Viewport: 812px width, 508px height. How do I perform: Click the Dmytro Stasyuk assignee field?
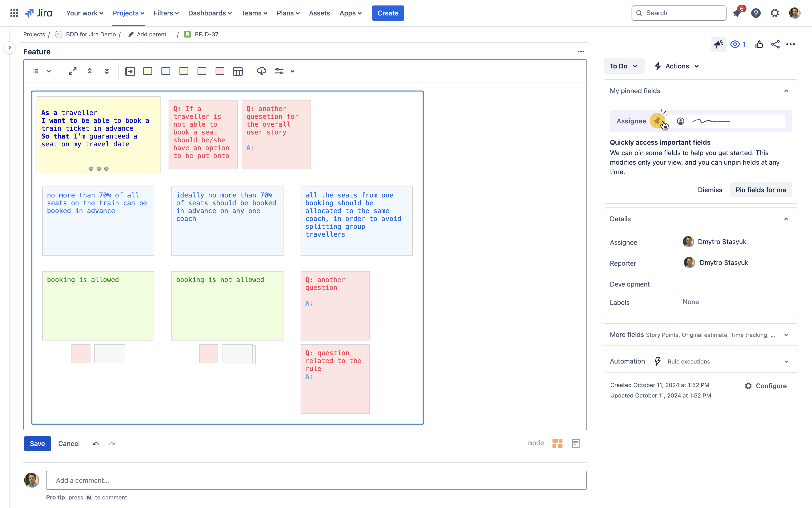click(x=714, y=242)
